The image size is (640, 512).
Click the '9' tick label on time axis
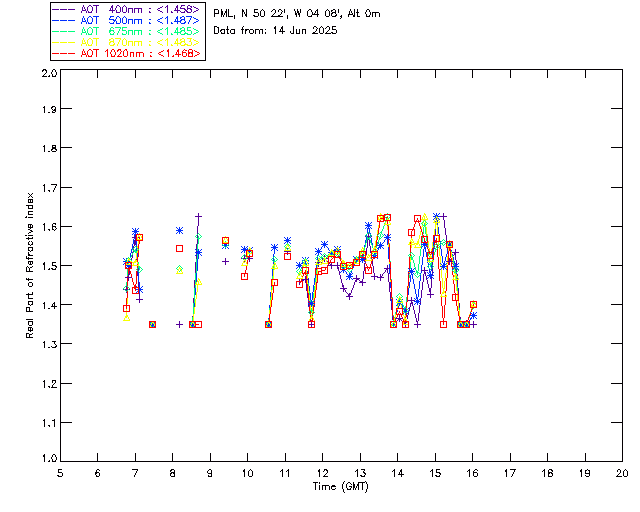click(210, 473)
